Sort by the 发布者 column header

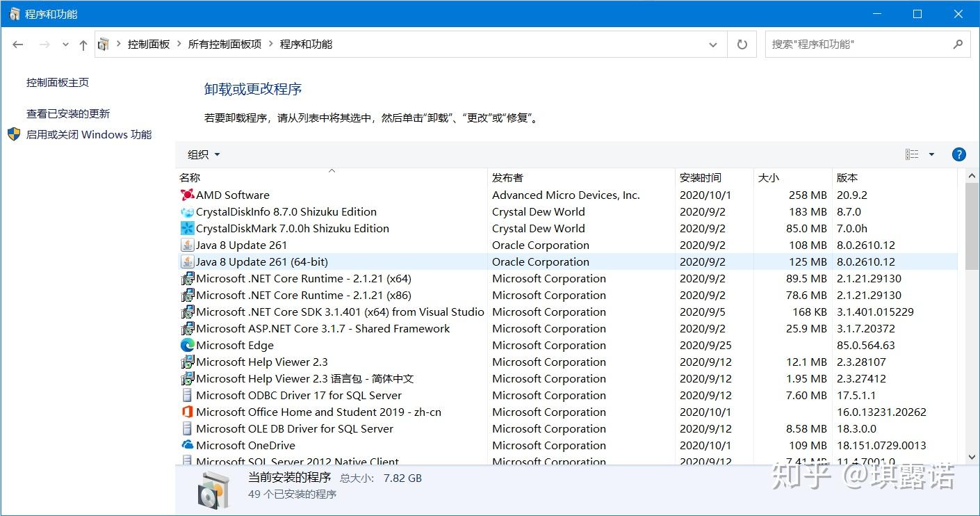click(581, 178)
